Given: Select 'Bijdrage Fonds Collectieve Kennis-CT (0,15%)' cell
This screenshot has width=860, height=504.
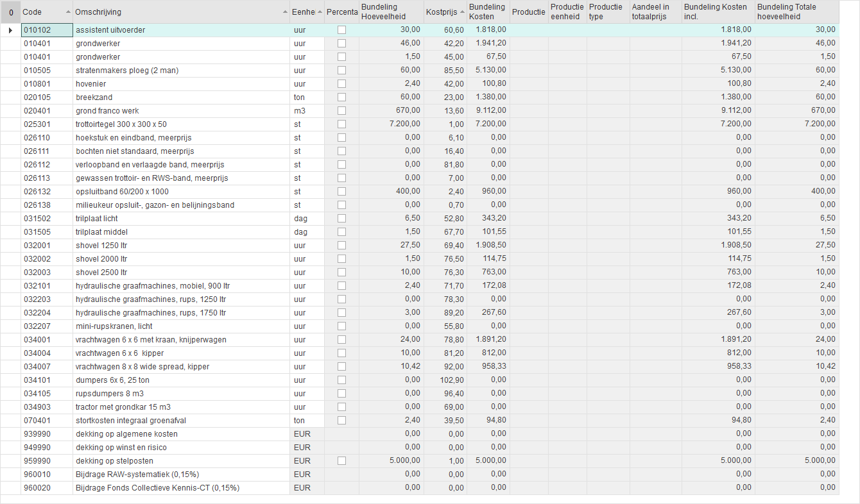Looking at the screenshot, I should 182,488.
